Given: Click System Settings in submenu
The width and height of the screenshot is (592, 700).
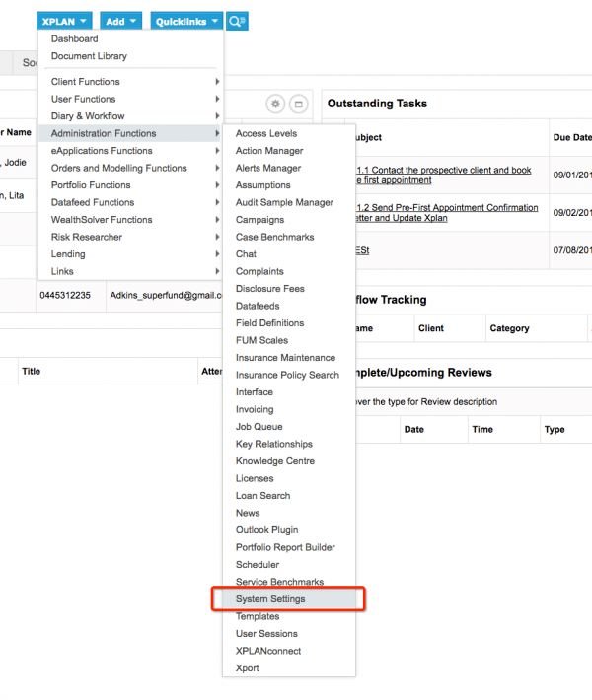Looking at the screenshot, I should tap(289, 599).
